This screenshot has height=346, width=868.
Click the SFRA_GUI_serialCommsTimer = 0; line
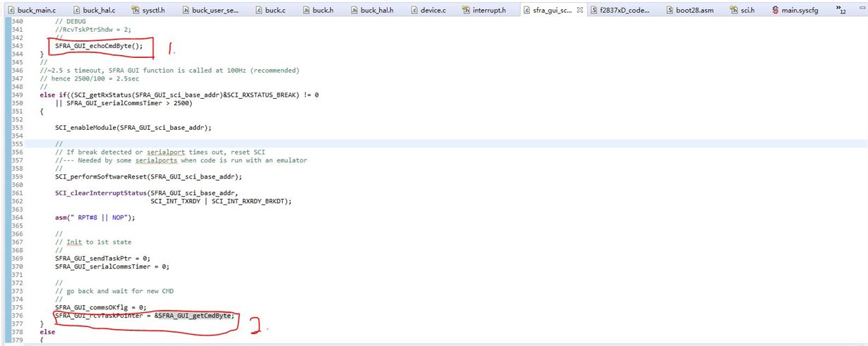point(112,267)
